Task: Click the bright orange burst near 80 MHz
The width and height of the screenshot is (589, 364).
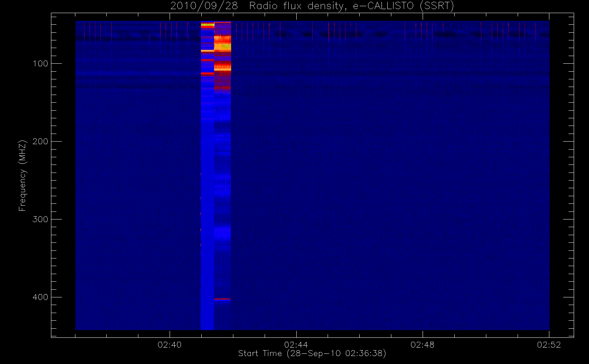Action: [x=222, y=44]
